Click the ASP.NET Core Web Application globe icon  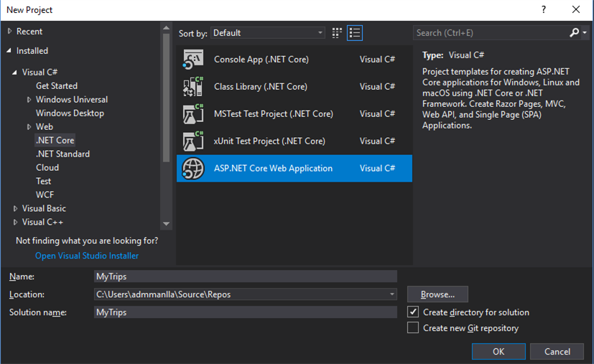coord(193,169)
